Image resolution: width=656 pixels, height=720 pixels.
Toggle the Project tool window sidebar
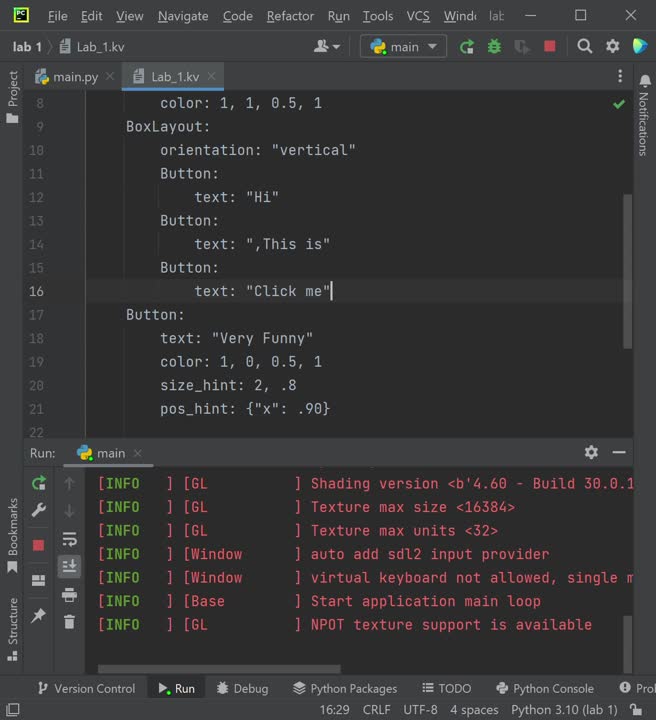pyautogui.click(x=13, y=97)
